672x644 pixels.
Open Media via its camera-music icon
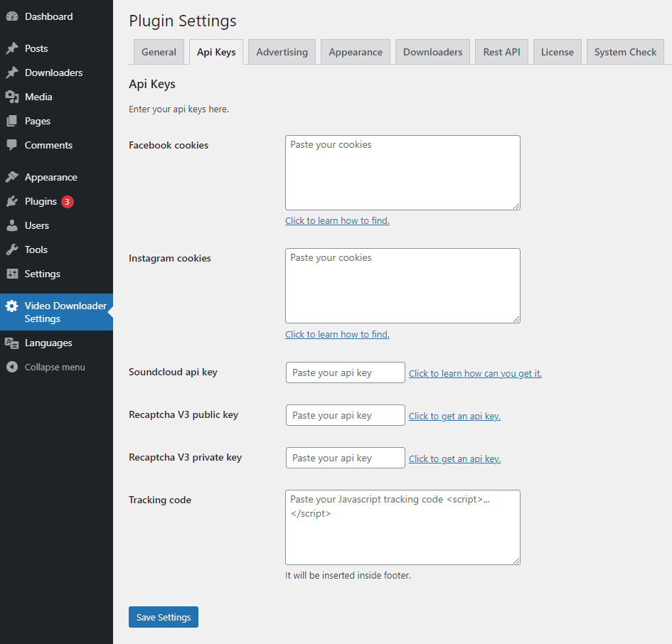(x=12, y=97)
